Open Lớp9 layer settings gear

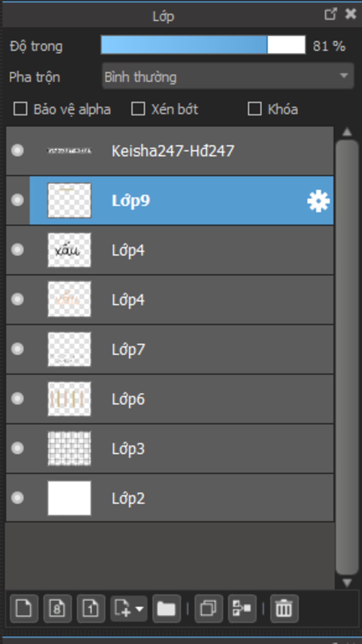(x=318, y=201)
